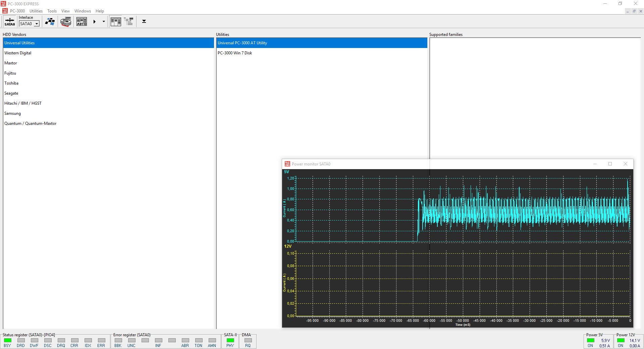Click the green PHY SATA-II indicator

(x=230, y=340)
